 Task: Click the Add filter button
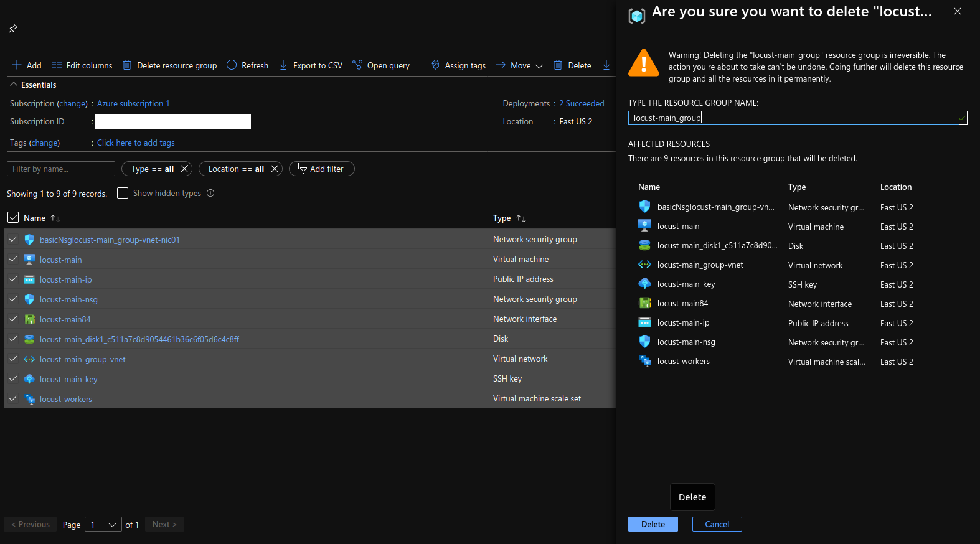[x=322, y=169]
